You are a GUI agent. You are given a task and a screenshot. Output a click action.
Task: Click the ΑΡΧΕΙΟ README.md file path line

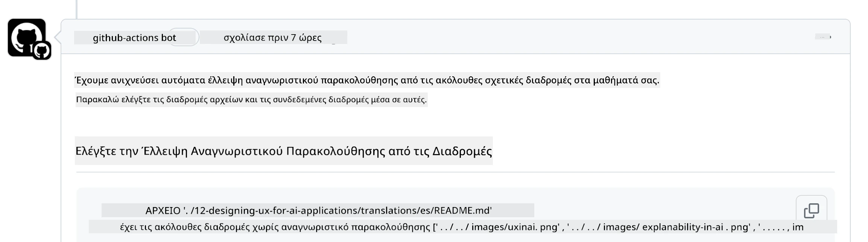318,210
